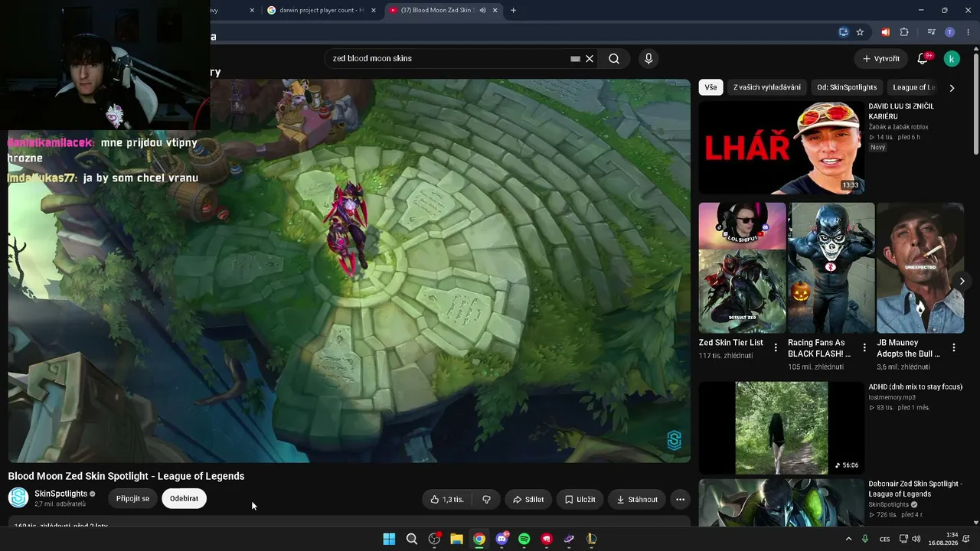
Task: Open the Debonair Zed Skin Spotlight thumbnail
Action: pyautogui.click(x=781, y=502)
